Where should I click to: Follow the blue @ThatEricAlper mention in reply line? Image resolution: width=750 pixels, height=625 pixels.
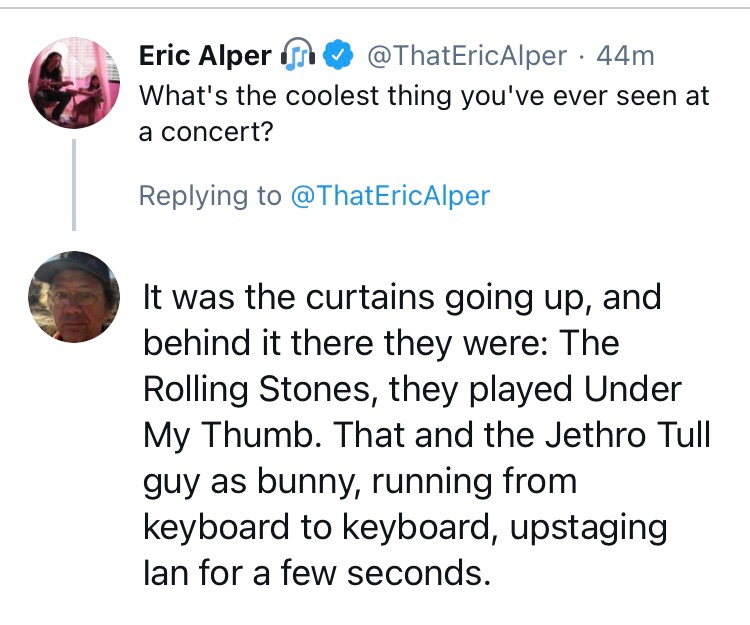(x=390, y=195)
